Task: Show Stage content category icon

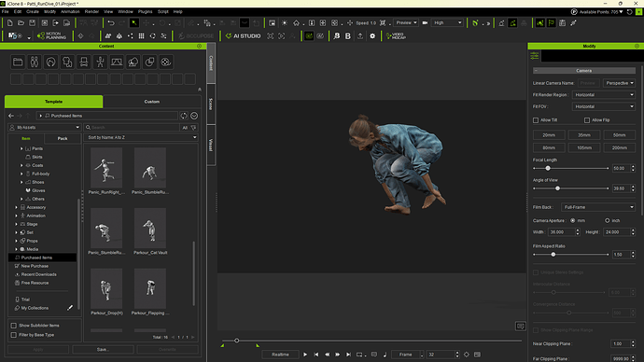Action: pos(117,62)
